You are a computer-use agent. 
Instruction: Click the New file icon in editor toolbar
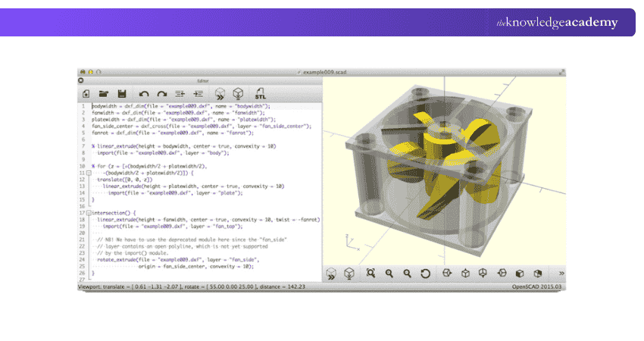tap(86, 93)
